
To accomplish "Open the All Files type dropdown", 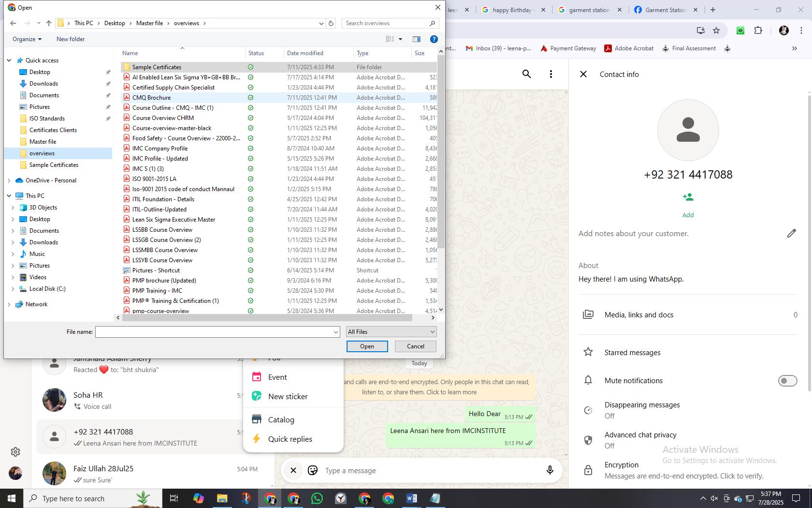I will click(391, 332).
